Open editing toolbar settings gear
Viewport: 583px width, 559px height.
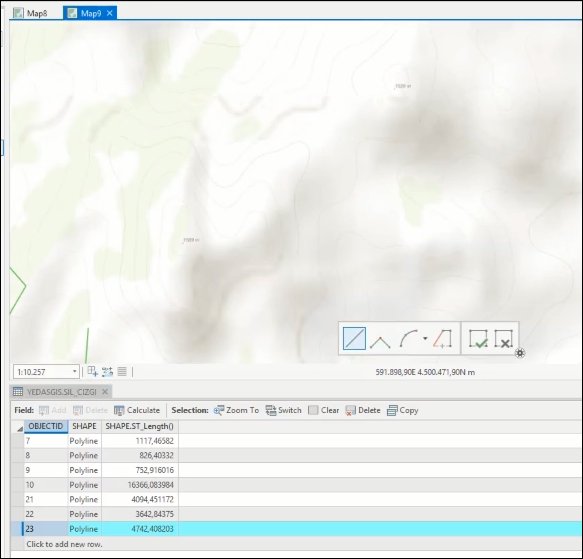[520, 353]
